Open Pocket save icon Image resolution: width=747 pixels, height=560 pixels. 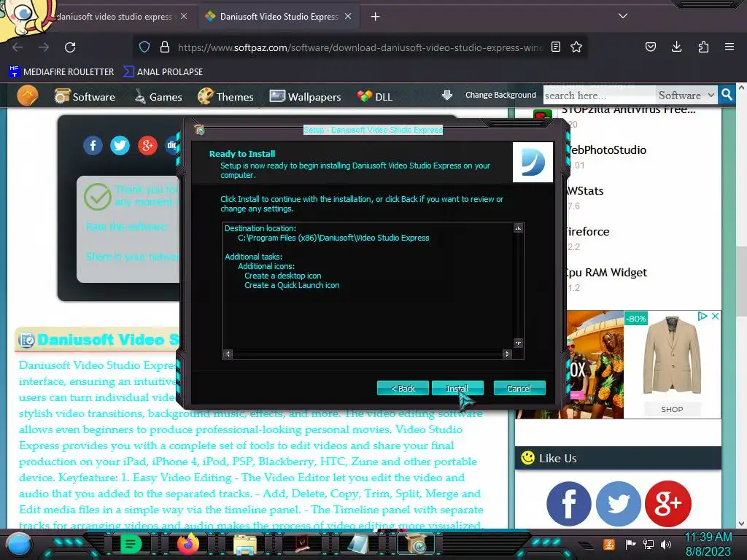pyautogui.click(x=650, y=47)
